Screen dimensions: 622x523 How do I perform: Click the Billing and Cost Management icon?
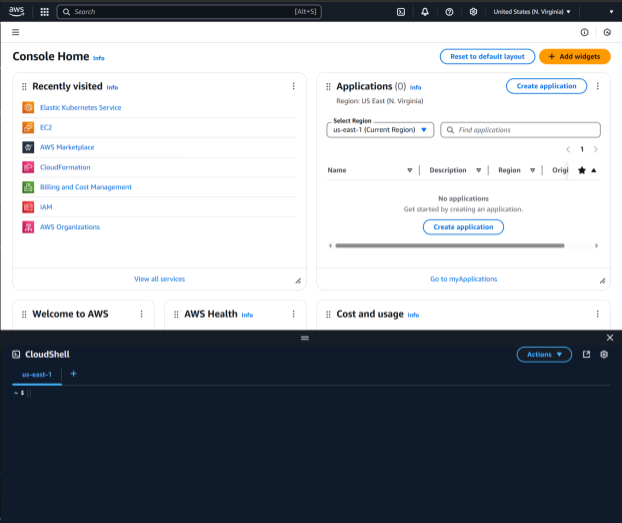pos(28,187)
